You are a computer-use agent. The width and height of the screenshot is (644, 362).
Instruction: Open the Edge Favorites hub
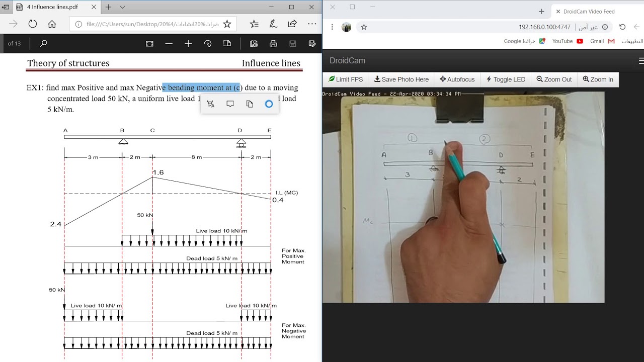(254, 24)
